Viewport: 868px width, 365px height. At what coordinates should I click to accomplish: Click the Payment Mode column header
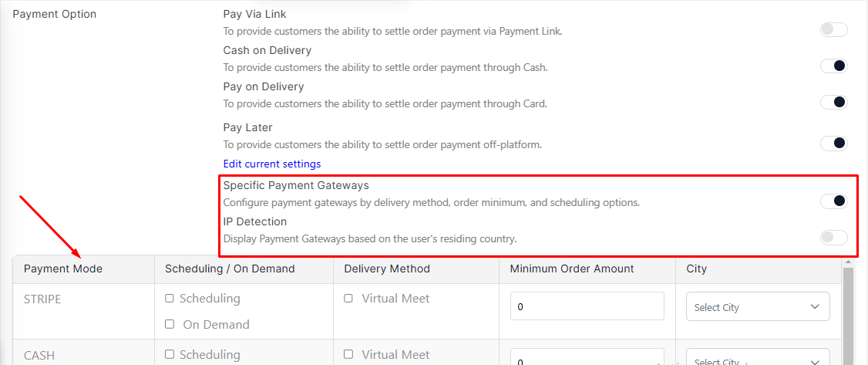[63, 269]
